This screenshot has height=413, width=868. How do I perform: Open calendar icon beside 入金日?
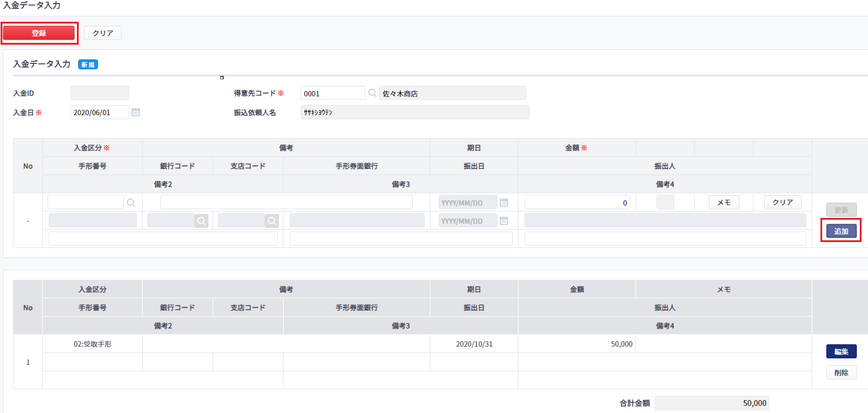136,112
